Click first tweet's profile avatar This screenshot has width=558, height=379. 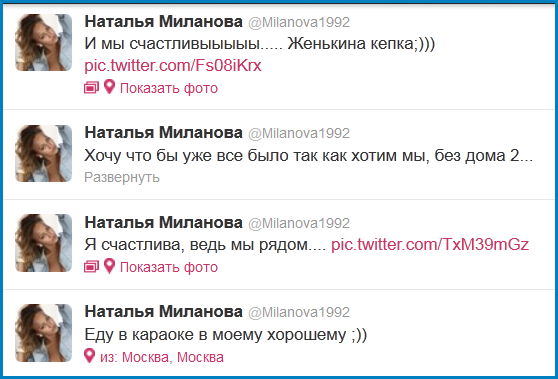(x=43, y=42)
